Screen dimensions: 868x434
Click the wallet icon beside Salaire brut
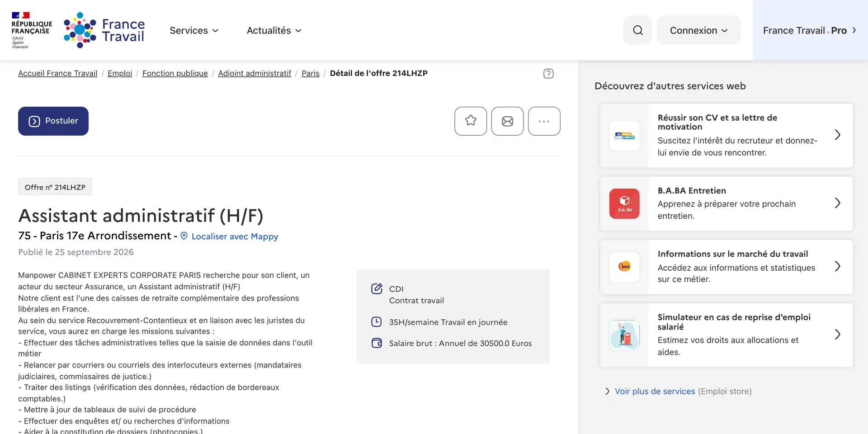pos(377,343)
